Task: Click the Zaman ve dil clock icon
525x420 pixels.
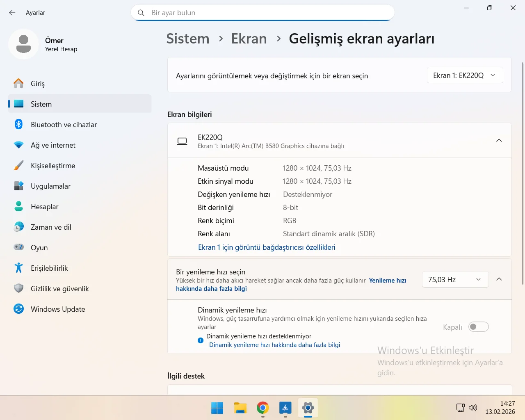Action: (18, 227)
